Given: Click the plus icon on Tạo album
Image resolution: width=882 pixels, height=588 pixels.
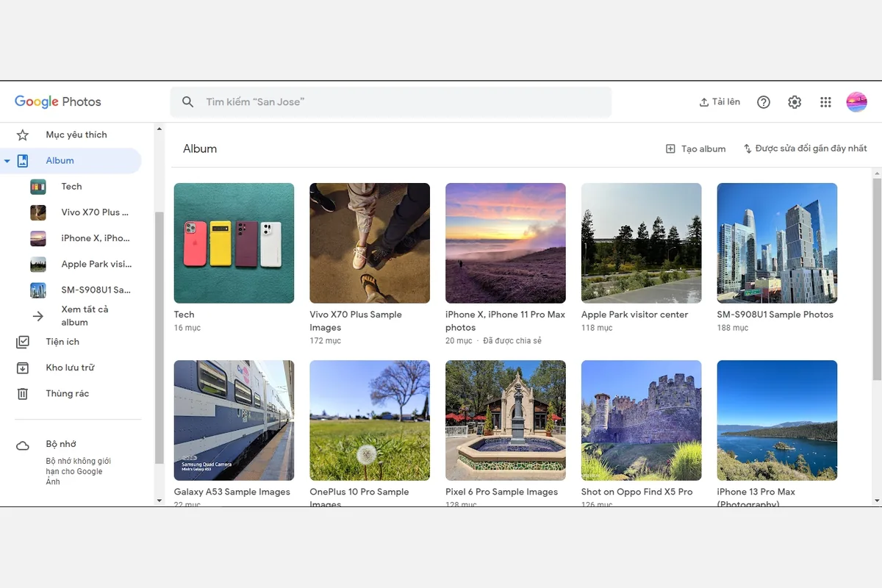Looking at the screenshot, I should click(670, 148).
